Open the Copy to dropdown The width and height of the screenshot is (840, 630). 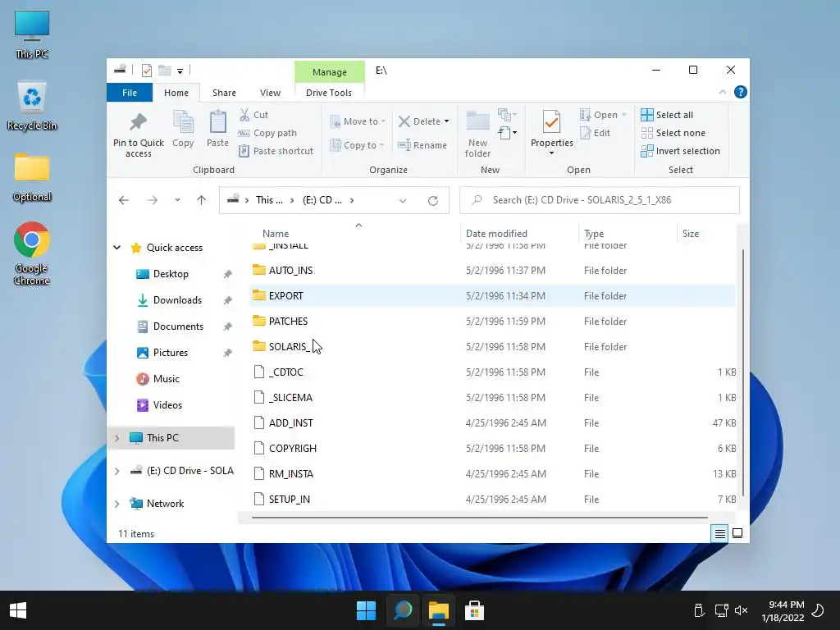pyautogui.click(x=358, y=145)
